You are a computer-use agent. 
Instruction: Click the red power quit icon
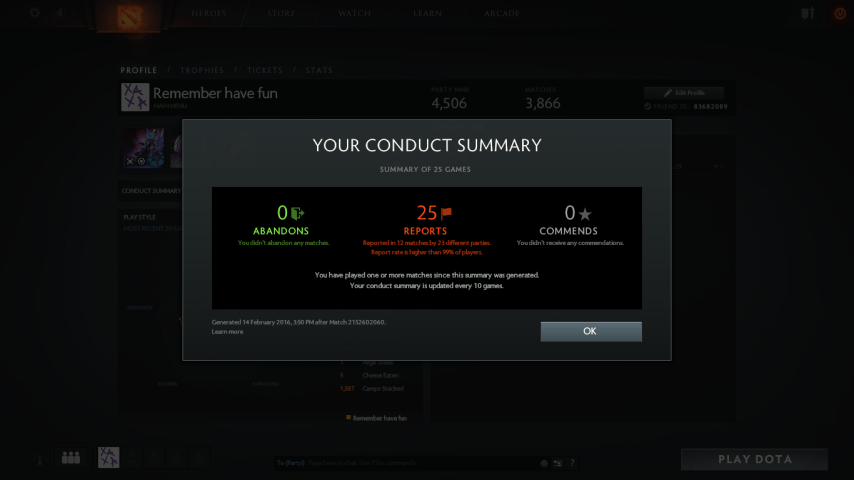tap(840, 13)
